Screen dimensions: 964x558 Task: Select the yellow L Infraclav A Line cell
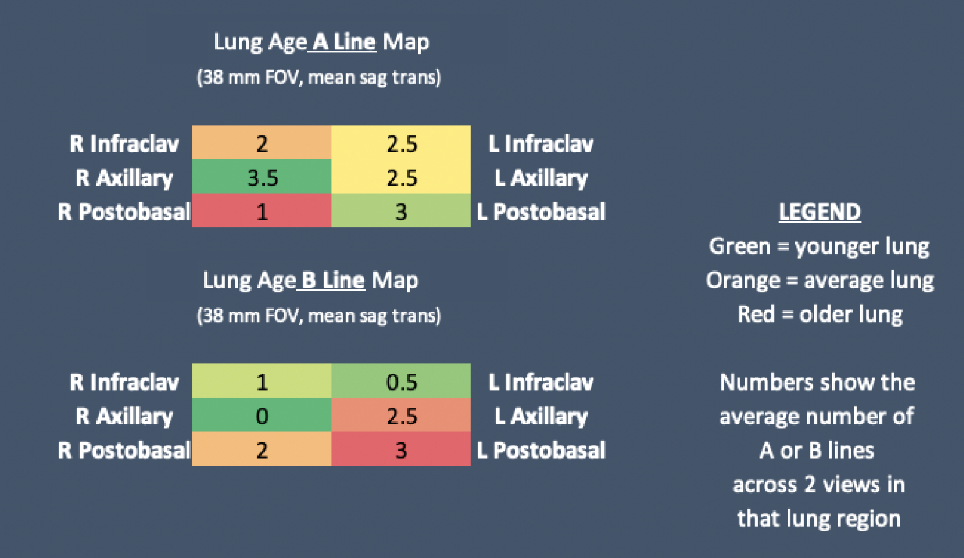pos(401,144)
